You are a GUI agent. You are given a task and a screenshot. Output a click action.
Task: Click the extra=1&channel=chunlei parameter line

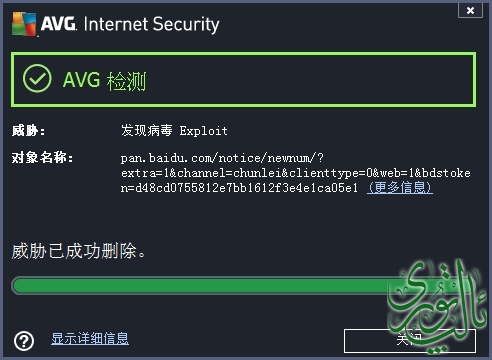coord(296,173)
